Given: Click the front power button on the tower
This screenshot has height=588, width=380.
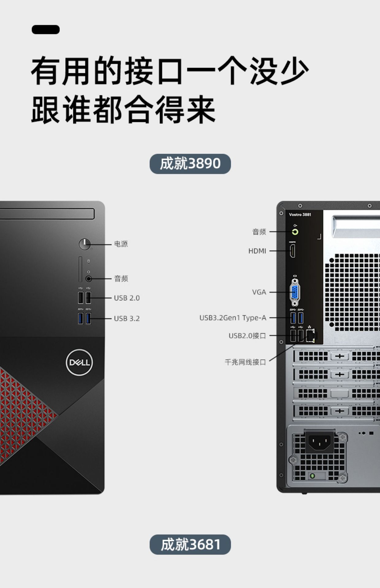Looking at the screenshot, I should pyautogui.click(x=85, y=244).
